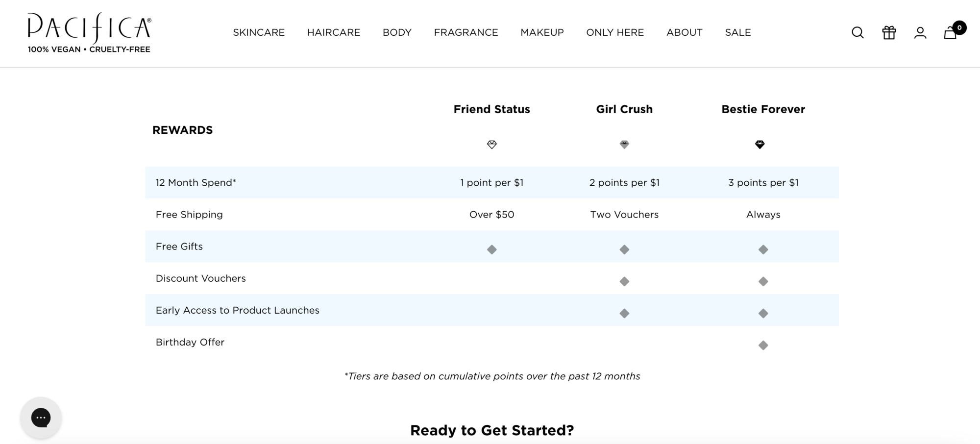Click the "Two Vouchers" cell
The height and width of the screenshot is (444, 980).
pyautogui.click(x=624, y=215)
